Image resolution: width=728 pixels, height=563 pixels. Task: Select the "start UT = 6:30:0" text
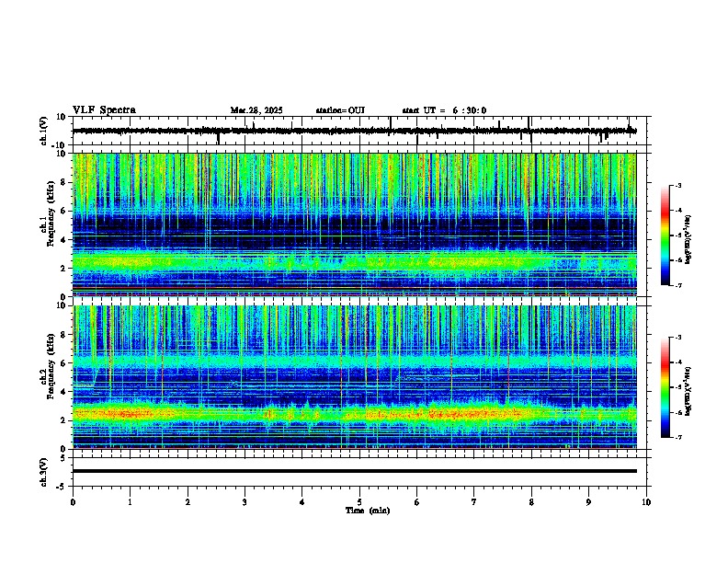(444, 110)
